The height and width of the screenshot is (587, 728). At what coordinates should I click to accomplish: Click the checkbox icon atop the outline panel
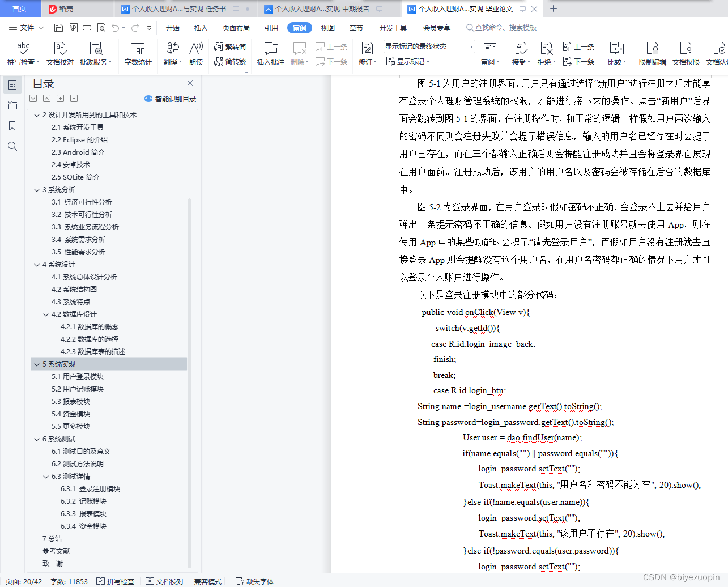(x=33, y=98)
